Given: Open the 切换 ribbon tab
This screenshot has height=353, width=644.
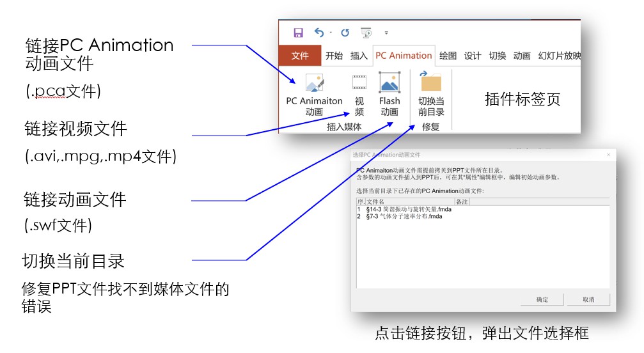Looking at the screenshot, I should [x=497, y=56].
